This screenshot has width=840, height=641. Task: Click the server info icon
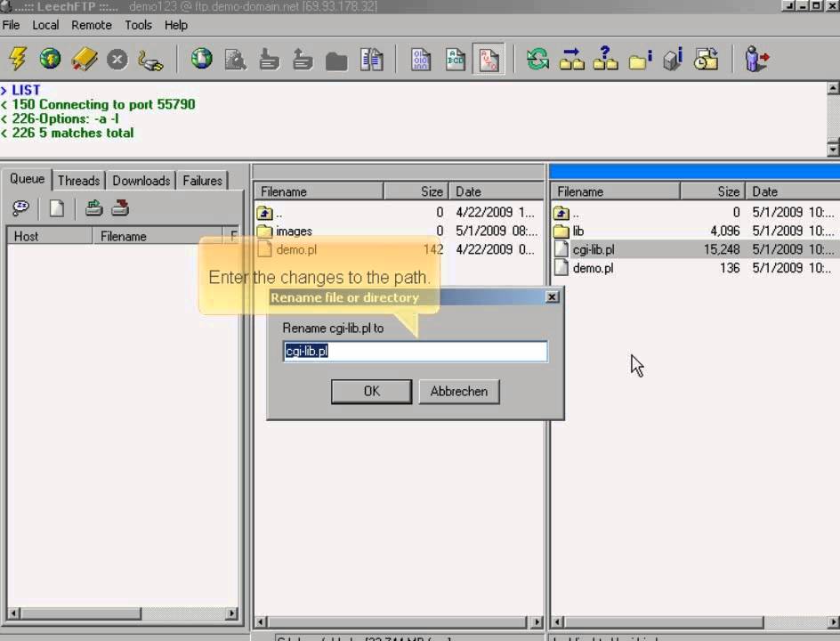coord(673,59)
